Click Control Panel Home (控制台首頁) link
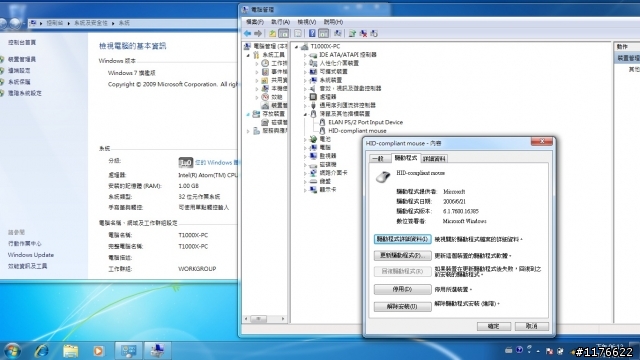 [x=22, y=42]
